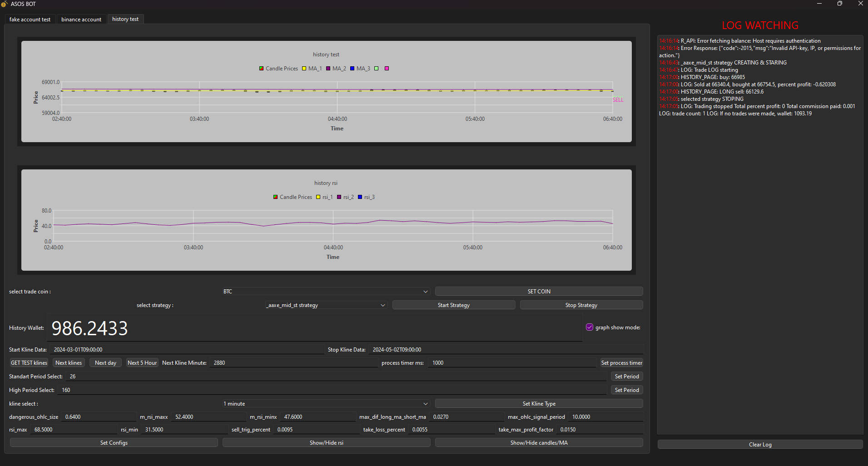Toggle MA_3 blue legend marker
Screen dimensions: 868x466
pos(352,69)
